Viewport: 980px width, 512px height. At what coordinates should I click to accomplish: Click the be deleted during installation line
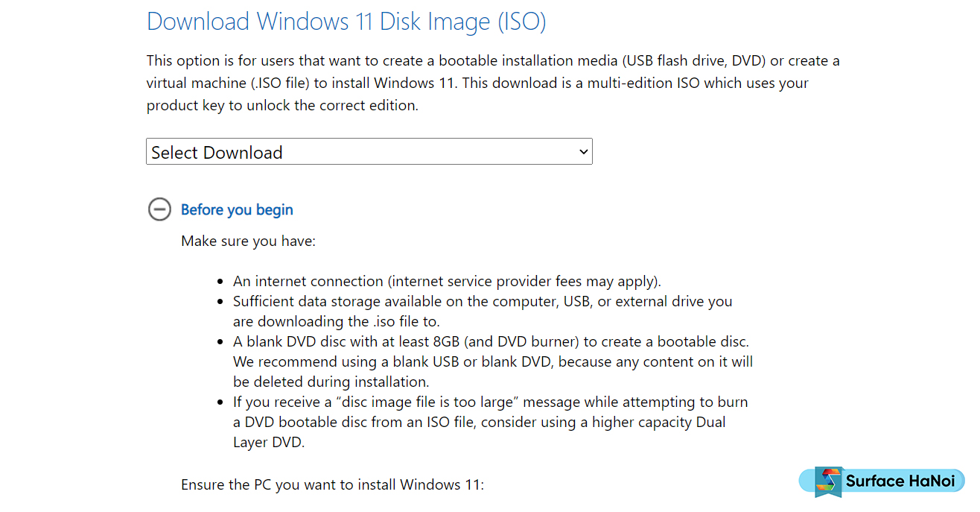tap(331, 382)
